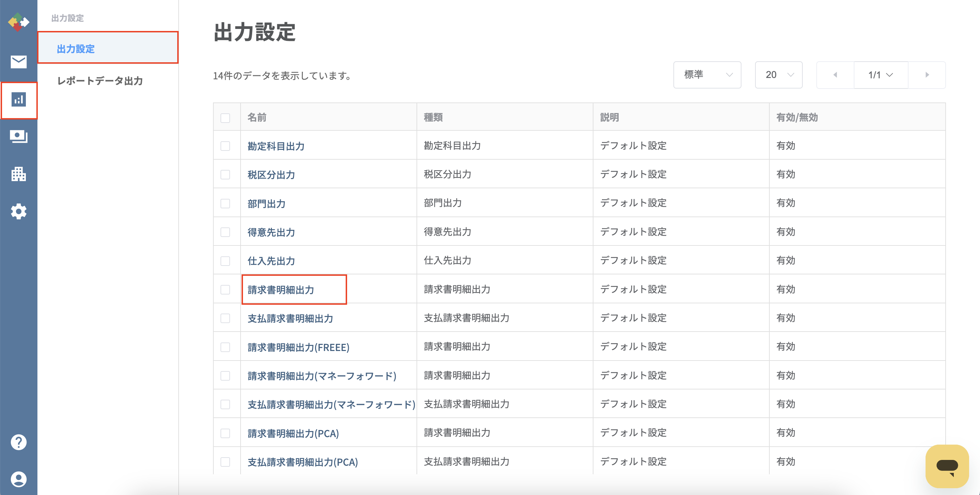Viewport: 980px width, 495px height.
Task: Open the 勘定科目出力 link
Action: coord(276,146)
